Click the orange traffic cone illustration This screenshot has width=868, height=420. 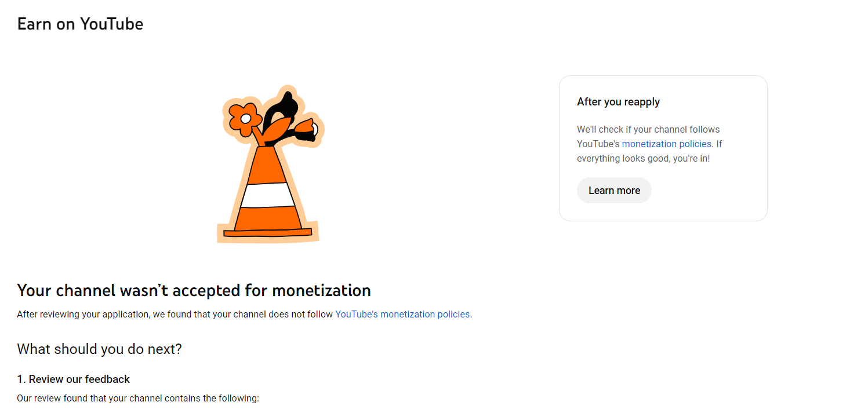[269, 164]
